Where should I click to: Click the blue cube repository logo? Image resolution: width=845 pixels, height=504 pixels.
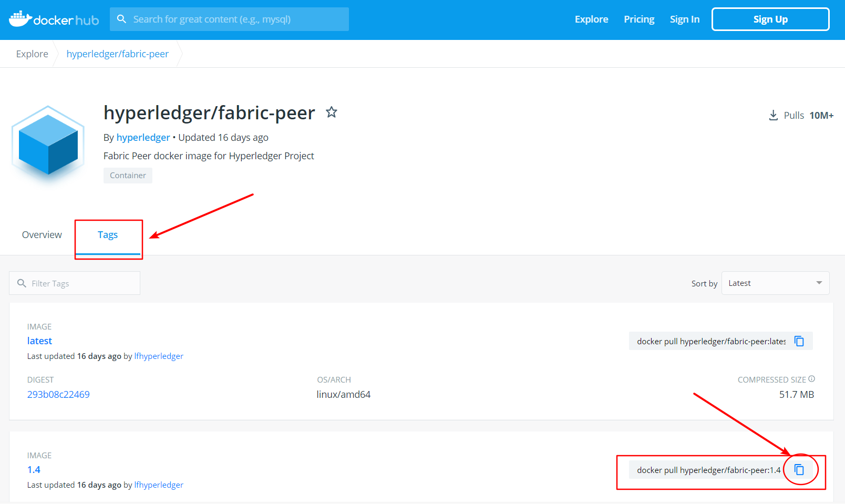48,144
